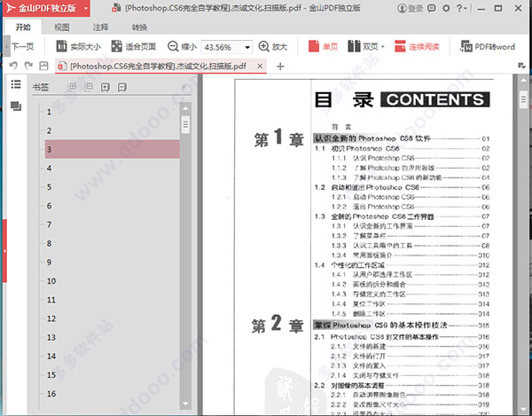The height and width of the screenshot is (416, 532).
Task: Select 单页 single page mode
Action: point(323,46)
